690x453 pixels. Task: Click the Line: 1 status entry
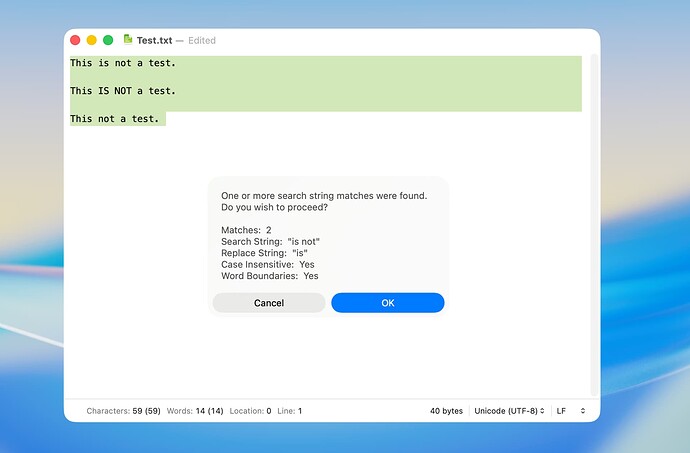[x=290, y=411]
